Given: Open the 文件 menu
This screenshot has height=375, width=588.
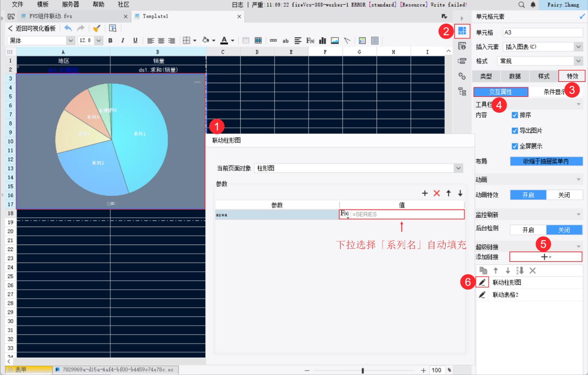Looking at the screenshot, I should coord(17,4).
